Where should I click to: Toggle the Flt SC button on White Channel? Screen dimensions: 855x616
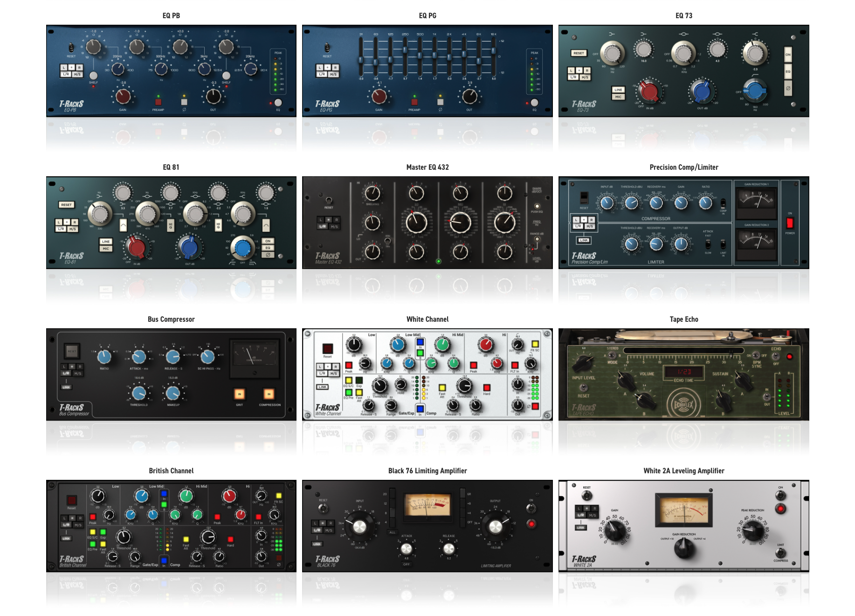535,344
